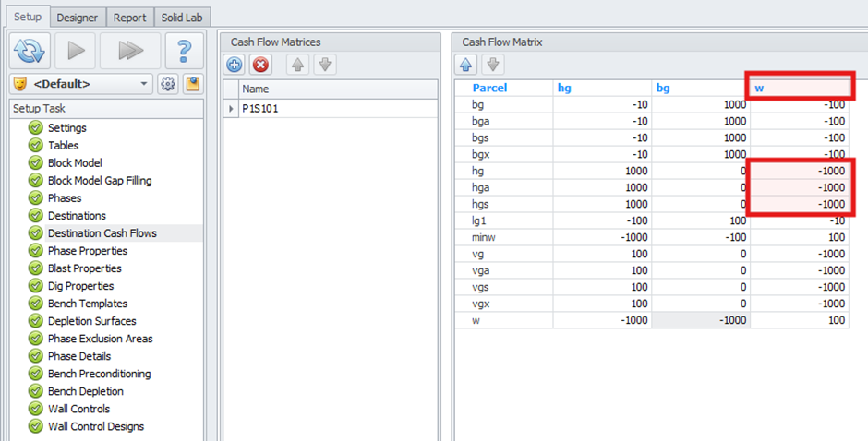This screenshot has height=441, width=868.
Task: Click the up arrow in Cash Flow Matrix toolbar
Action: 466,65
